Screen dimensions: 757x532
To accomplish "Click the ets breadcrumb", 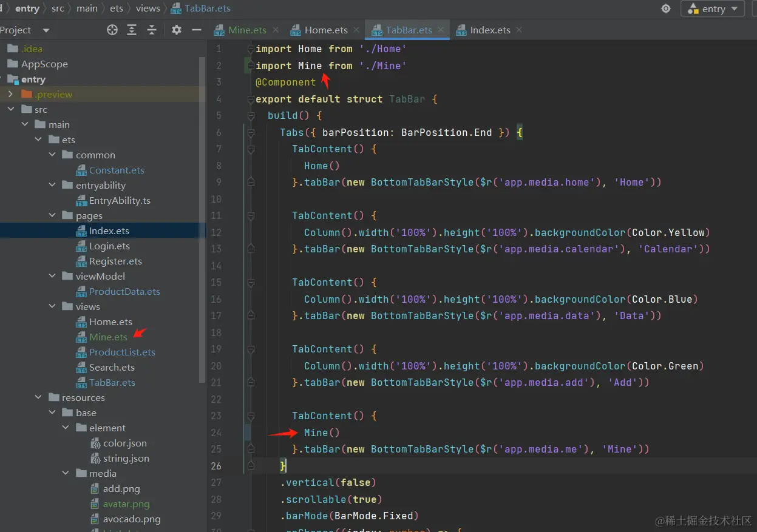I will coord(117,8).
